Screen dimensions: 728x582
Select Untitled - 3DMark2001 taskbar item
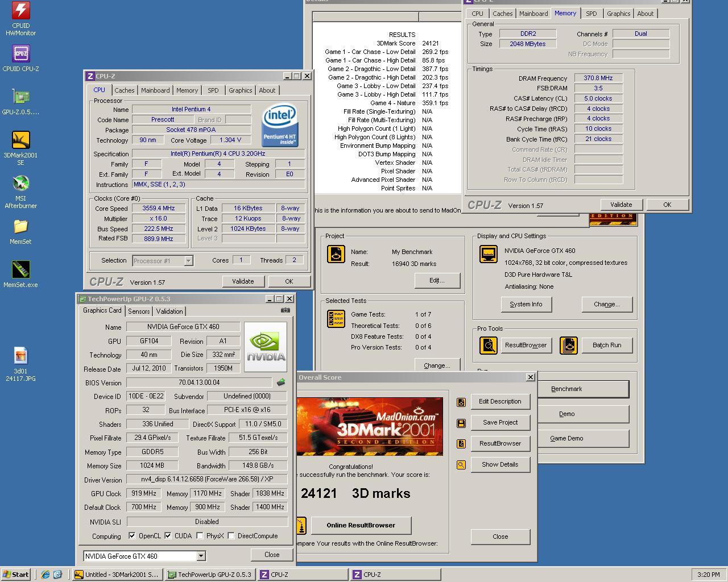(118, 575)
